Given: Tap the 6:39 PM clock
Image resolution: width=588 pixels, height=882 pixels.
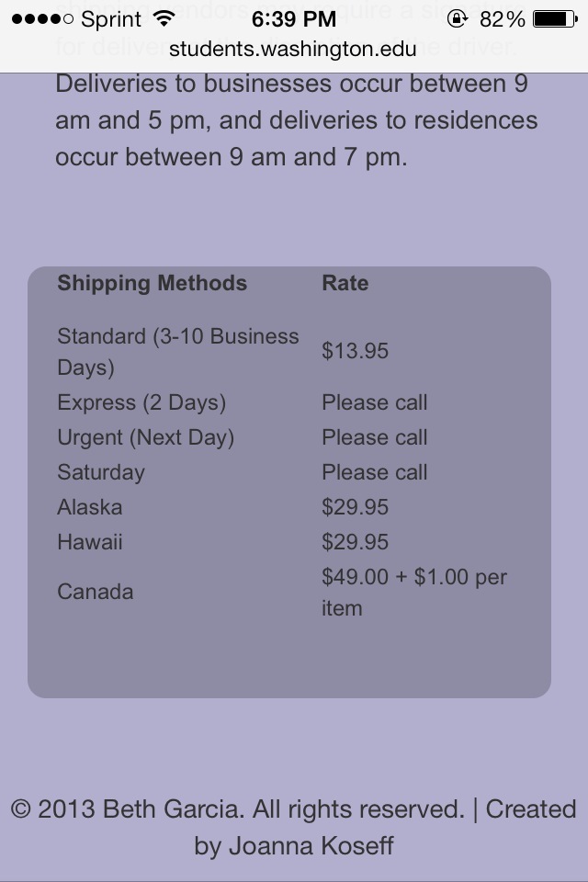Looking at the screenshot, I should (x=294, y=19).
